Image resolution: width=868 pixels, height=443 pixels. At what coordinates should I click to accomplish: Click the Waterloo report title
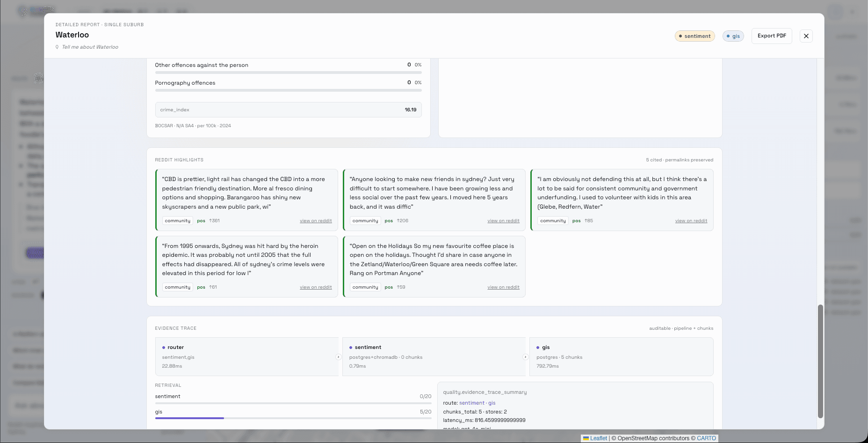(72, 35)
